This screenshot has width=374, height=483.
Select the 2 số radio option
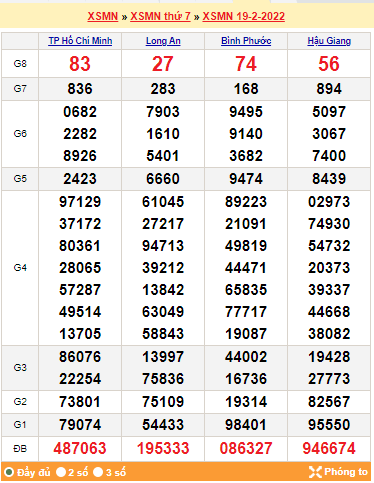[61, 472]
